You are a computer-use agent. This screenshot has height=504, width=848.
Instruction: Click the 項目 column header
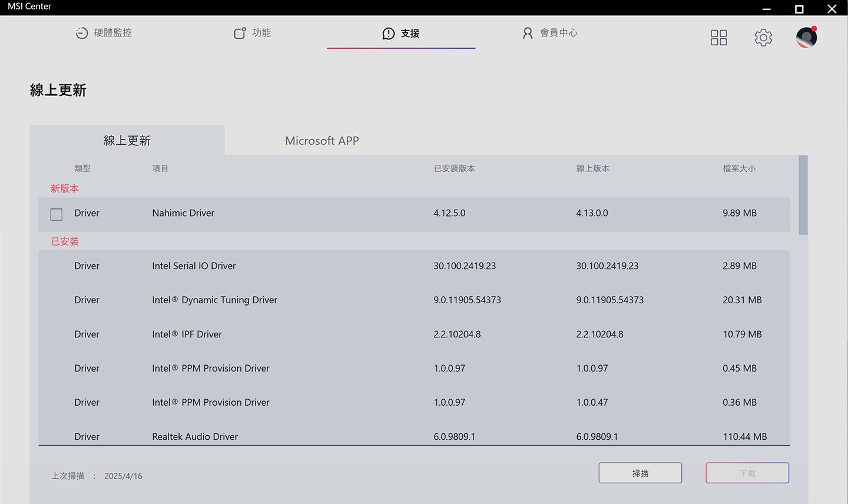point(160,168)
